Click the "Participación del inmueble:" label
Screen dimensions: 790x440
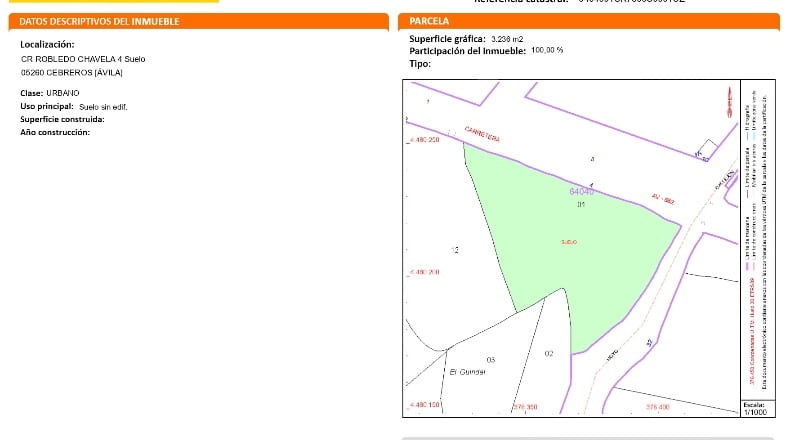pyautogui.click(x=468, y=51)
